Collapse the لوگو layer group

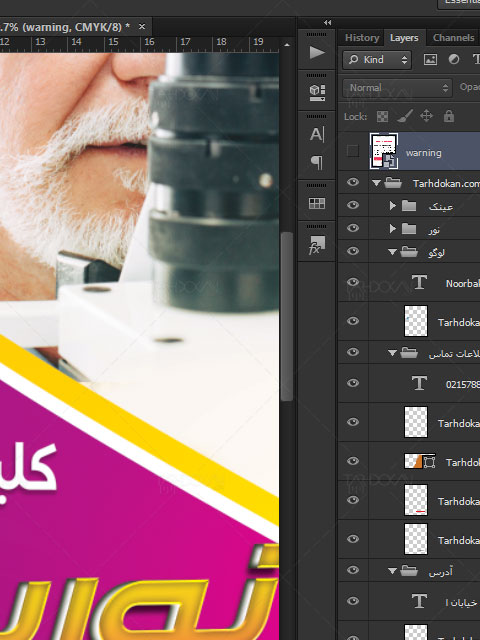393,252
